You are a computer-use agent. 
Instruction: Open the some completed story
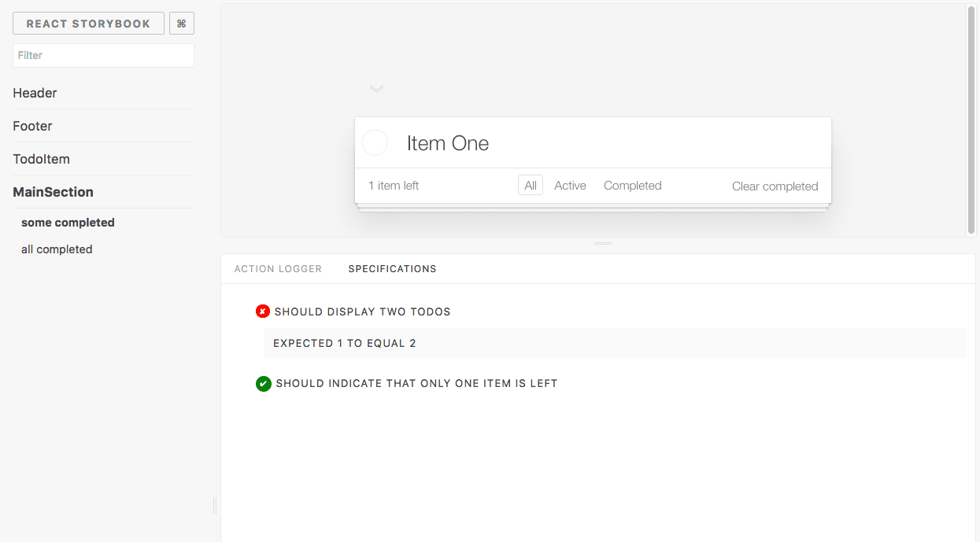click(68, 223)
